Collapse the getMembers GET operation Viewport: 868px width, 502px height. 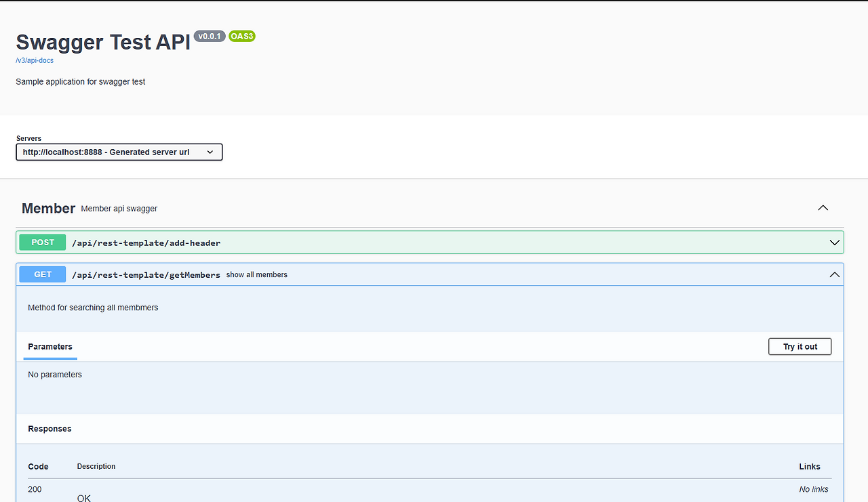click(834, 274)
